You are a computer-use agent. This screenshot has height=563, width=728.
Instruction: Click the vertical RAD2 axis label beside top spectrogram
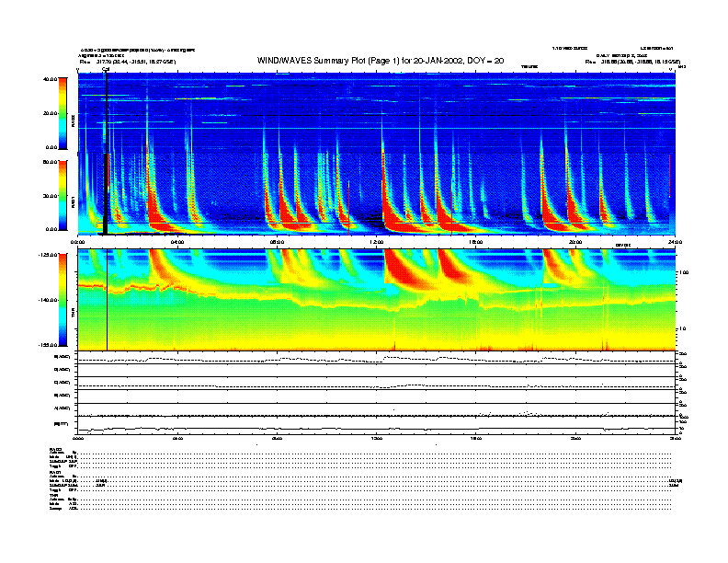73,121
